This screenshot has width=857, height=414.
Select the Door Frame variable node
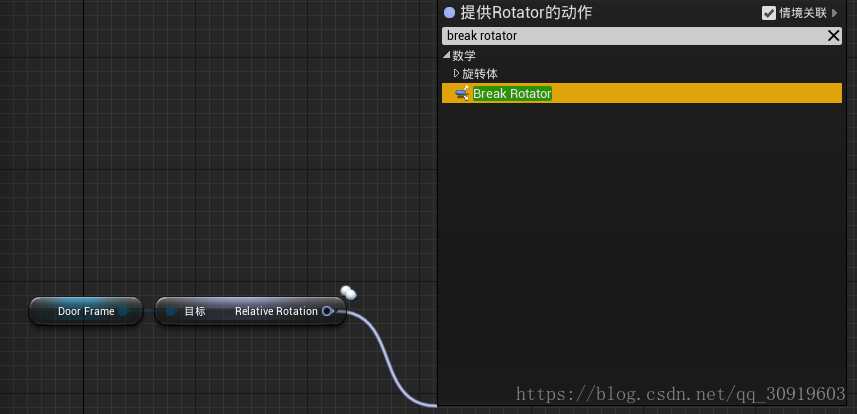pos(86,311)
